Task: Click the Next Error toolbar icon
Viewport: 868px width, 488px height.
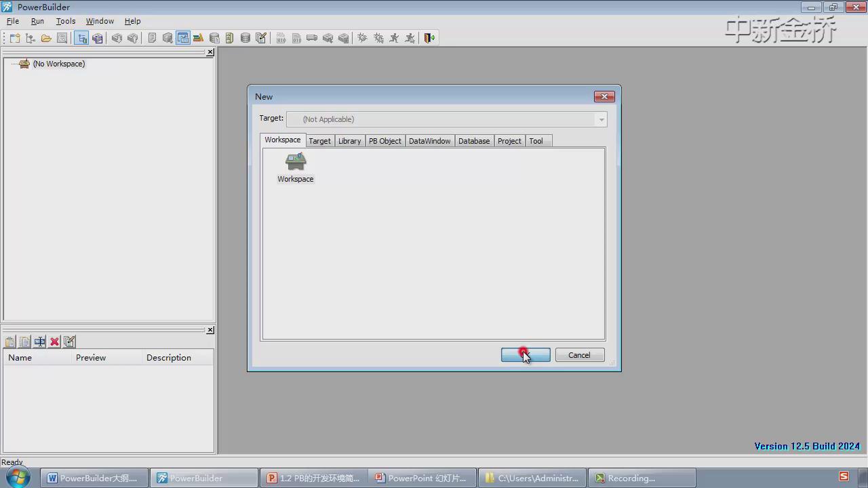Action: (117, 38)
